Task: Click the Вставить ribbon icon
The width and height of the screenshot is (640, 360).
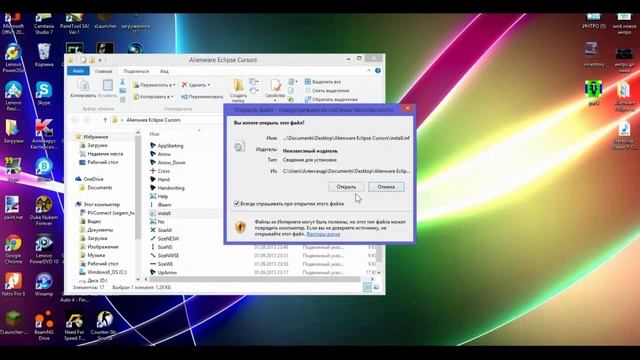Action: click(x=108, y=89)
